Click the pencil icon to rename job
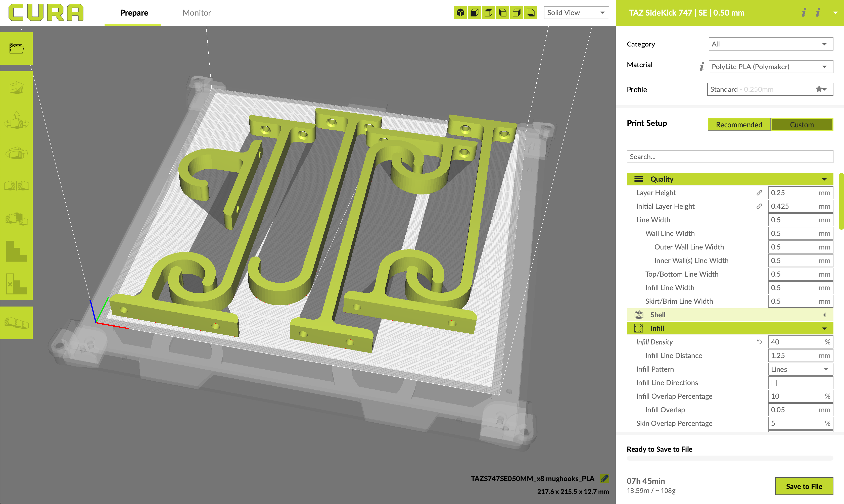 [604, 478]
